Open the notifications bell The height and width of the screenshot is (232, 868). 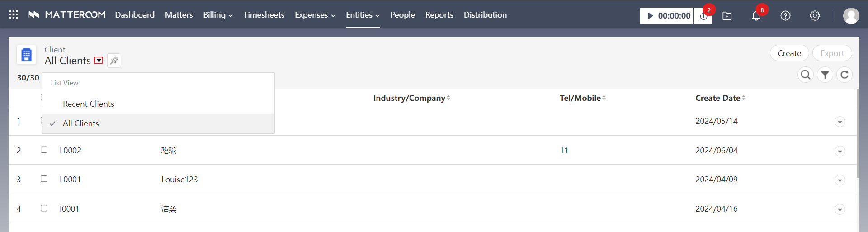pyautogui.click(x=756, y=16)
